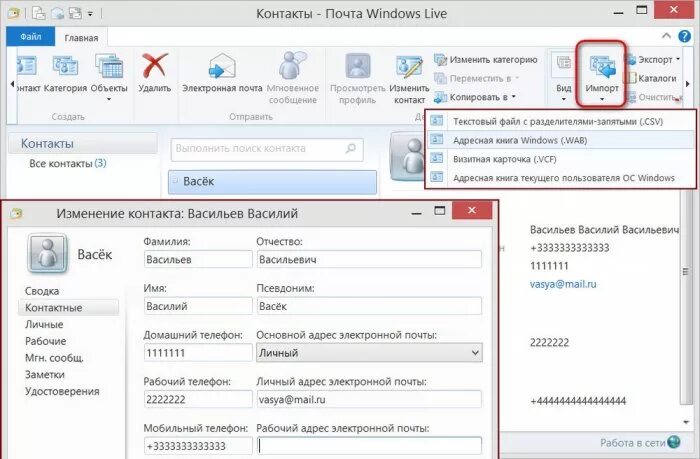Maximize the Изменение контакта dialog

(x=440, y=210)
